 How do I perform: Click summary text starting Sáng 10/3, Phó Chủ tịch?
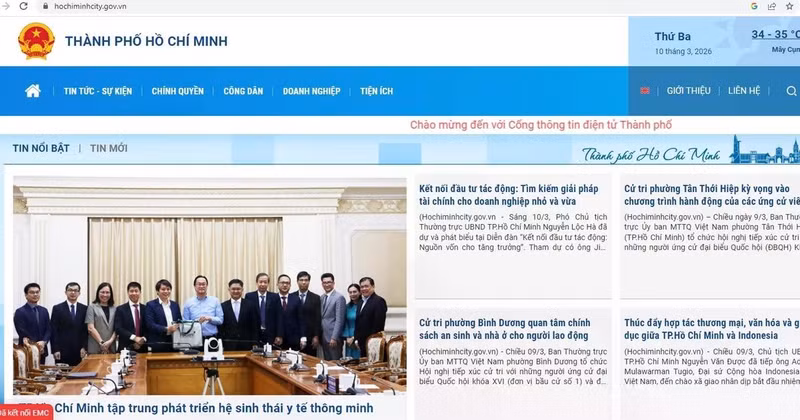513,232
